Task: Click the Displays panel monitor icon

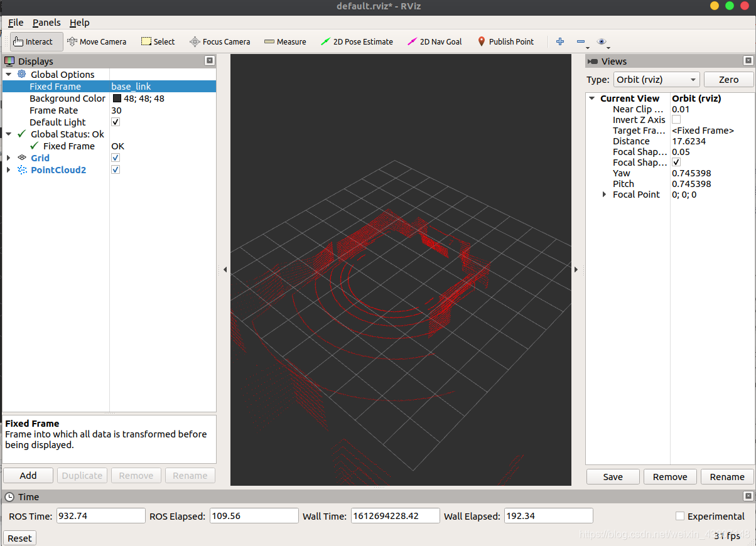Action: (x=9, y=61)
